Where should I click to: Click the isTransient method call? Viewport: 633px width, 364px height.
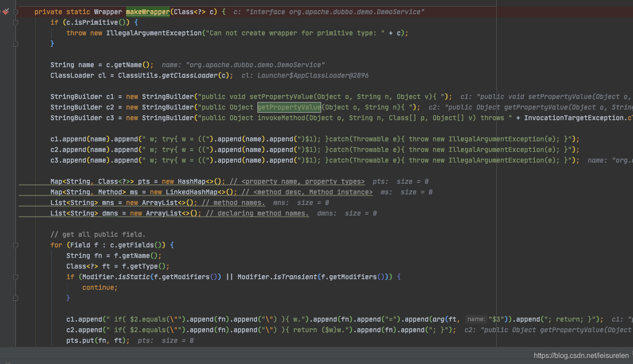pyautogui.click(x=295, y=277)
